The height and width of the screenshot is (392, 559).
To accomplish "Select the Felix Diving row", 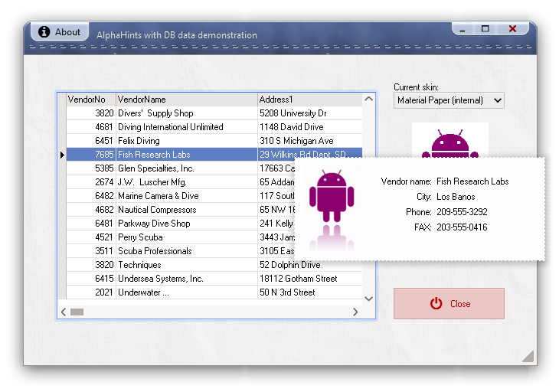I will (x=214, y=141).
